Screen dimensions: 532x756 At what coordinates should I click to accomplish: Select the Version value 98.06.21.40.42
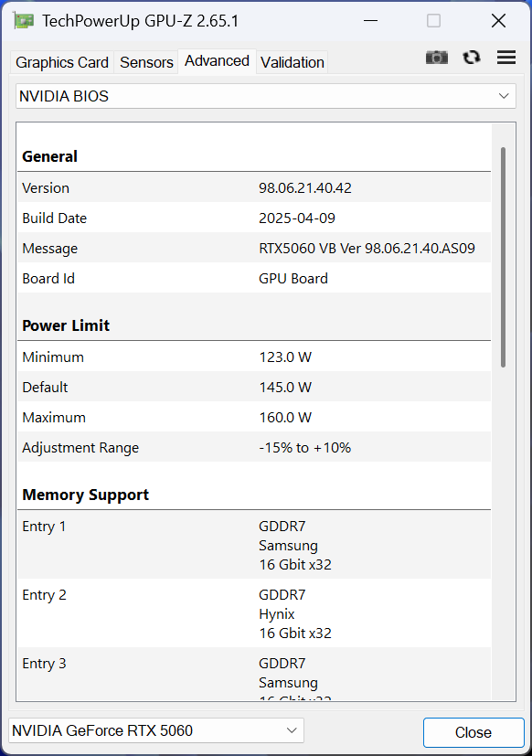[302, 187]
